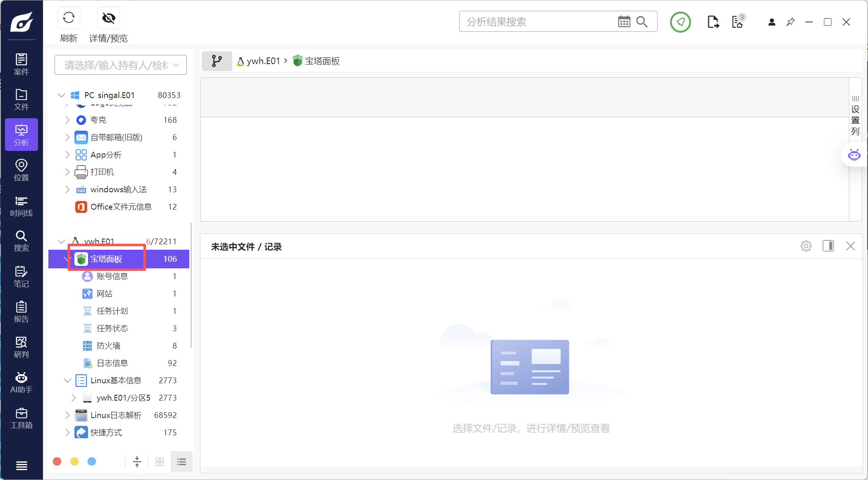Open the 研判 (Analysis judgment) section

click(21, 347)
